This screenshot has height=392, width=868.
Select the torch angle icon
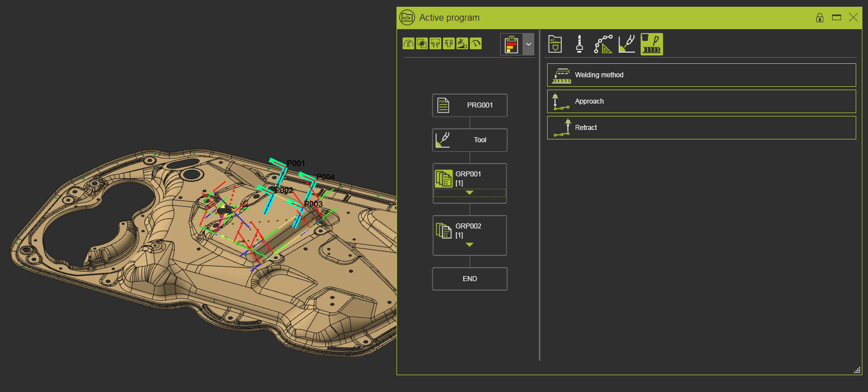point(627,44)
